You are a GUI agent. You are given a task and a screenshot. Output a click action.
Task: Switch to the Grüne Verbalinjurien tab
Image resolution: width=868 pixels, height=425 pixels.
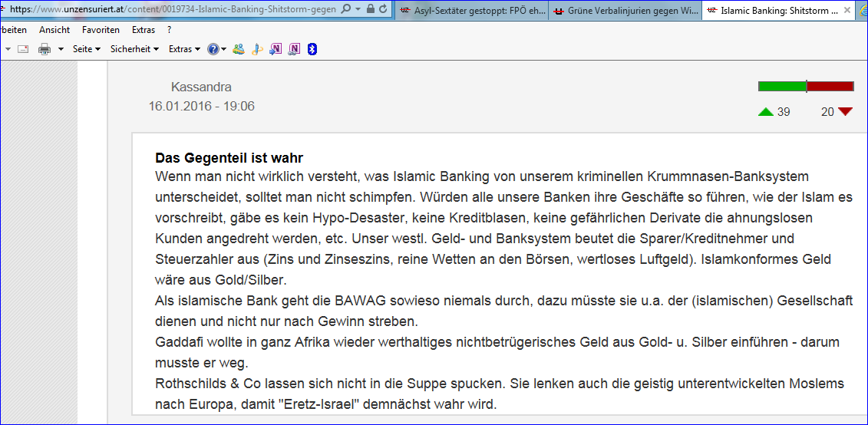(626, 11)
